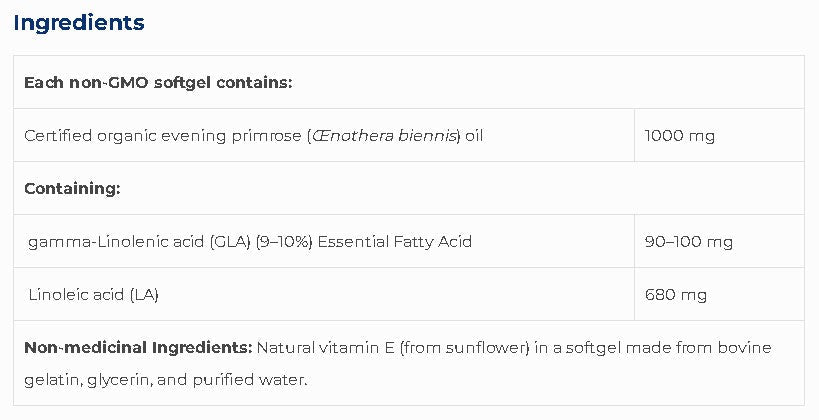Click the 'Each non-GMO softgel contains:' header row
Image resolution: width=819 pixels, height=420 pixels.
point(158,82)
